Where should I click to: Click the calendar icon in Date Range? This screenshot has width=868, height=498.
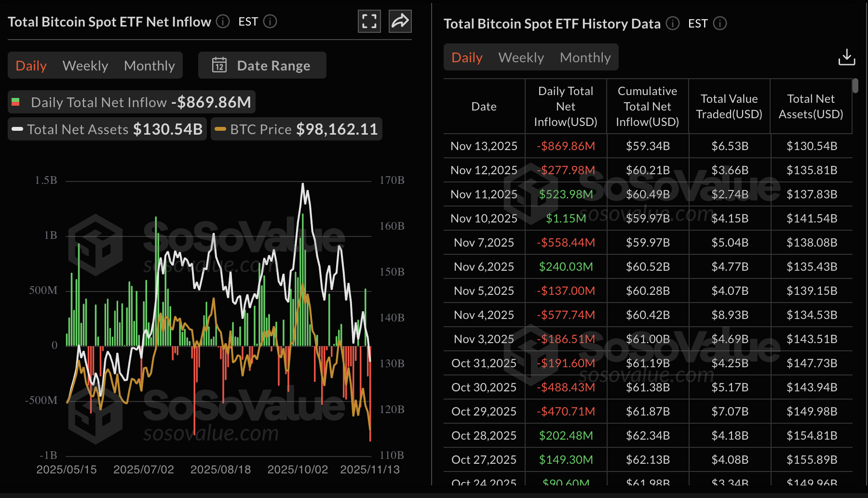pyautogui.click(x=219, y=65)
